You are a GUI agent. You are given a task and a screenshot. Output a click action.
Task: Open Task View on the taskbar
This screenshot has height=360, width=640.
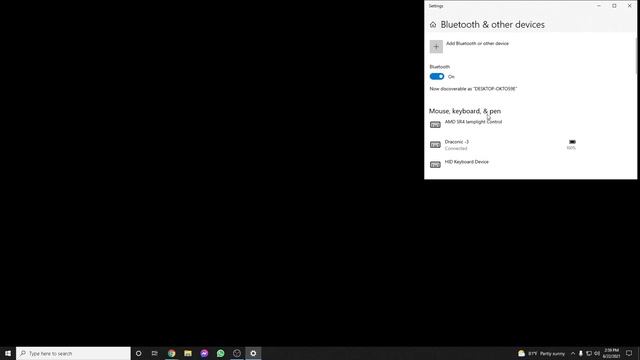155,353
